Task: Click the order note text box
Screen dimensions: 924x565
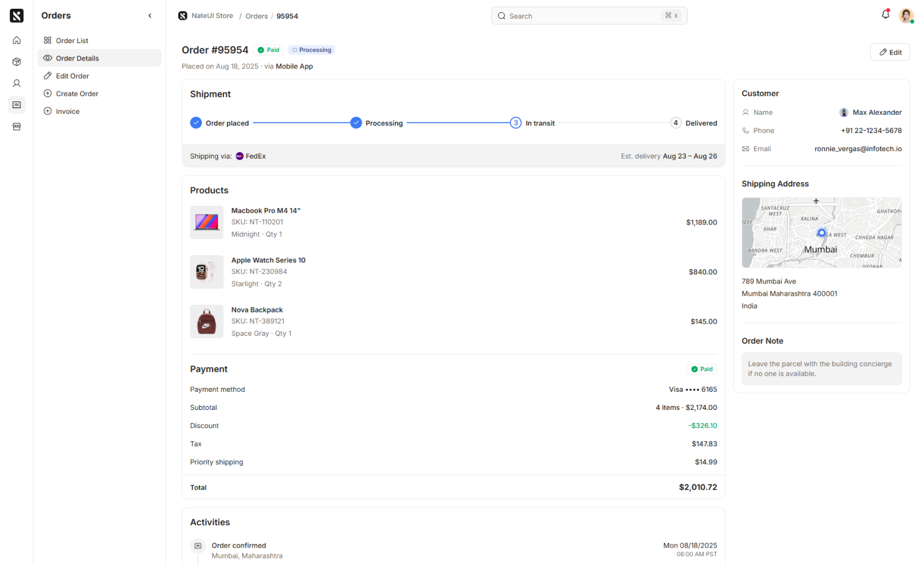Action: point(821,369)
